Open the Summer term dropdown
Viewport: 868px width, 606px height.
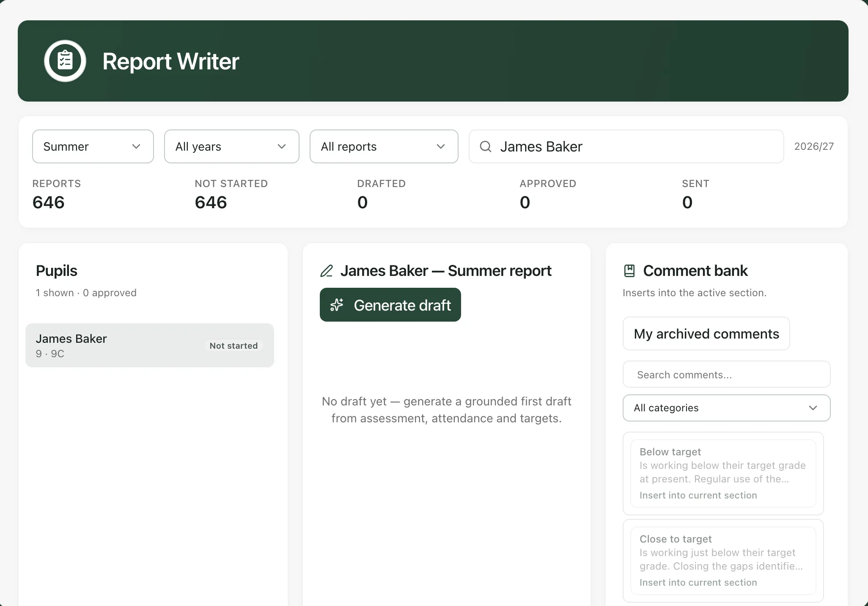click(x=93, y=146)
